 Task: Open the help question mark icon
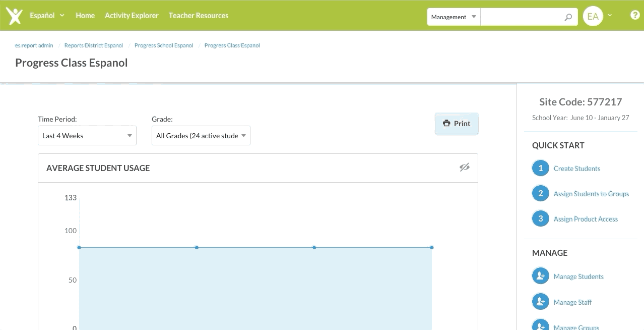tap(635, 15)
